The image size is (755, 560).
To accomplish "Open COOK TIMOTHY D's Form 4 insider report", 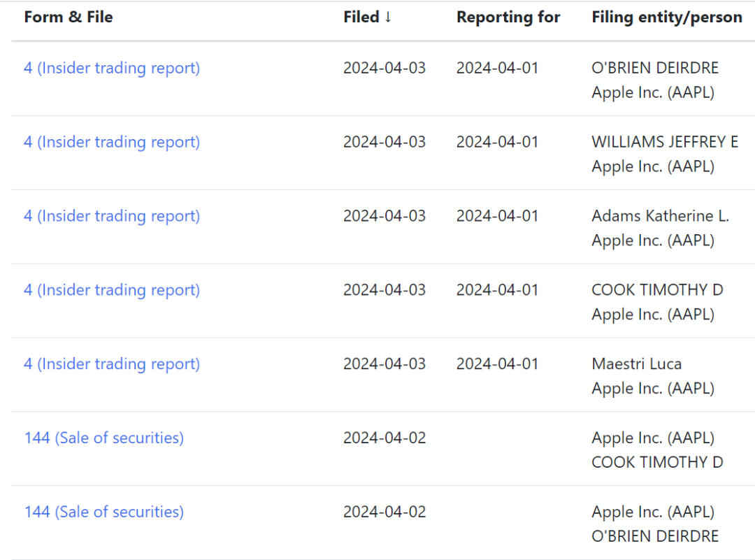I will coord(112,290).
